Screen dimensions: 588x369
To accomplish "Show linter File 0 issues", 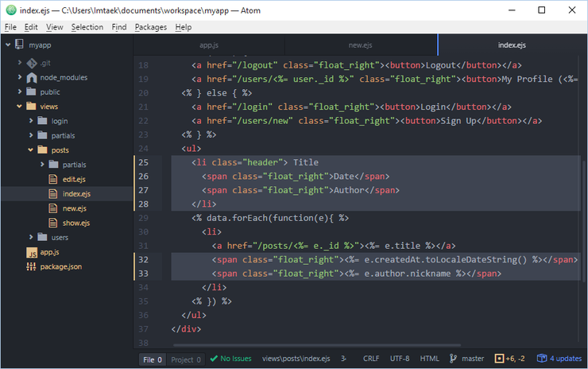I will pos(153,359).
